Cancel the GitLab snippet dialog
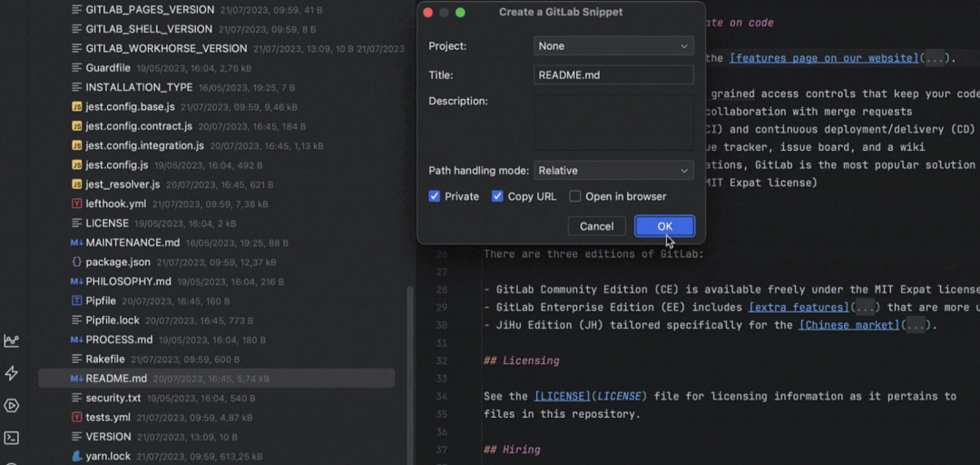The height and width of the screenshot is (465, 980). 596,226
